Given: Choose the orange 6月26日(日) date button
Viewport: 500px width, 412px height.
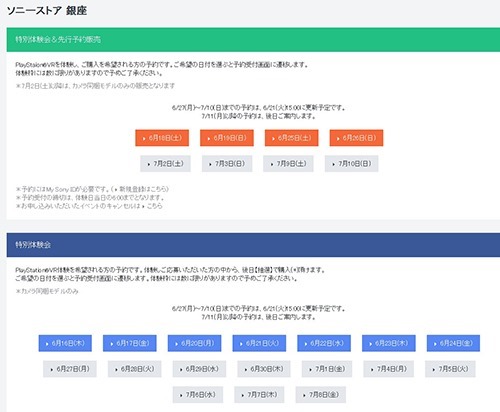Looking at the screenshot, I should click(356, 138).
